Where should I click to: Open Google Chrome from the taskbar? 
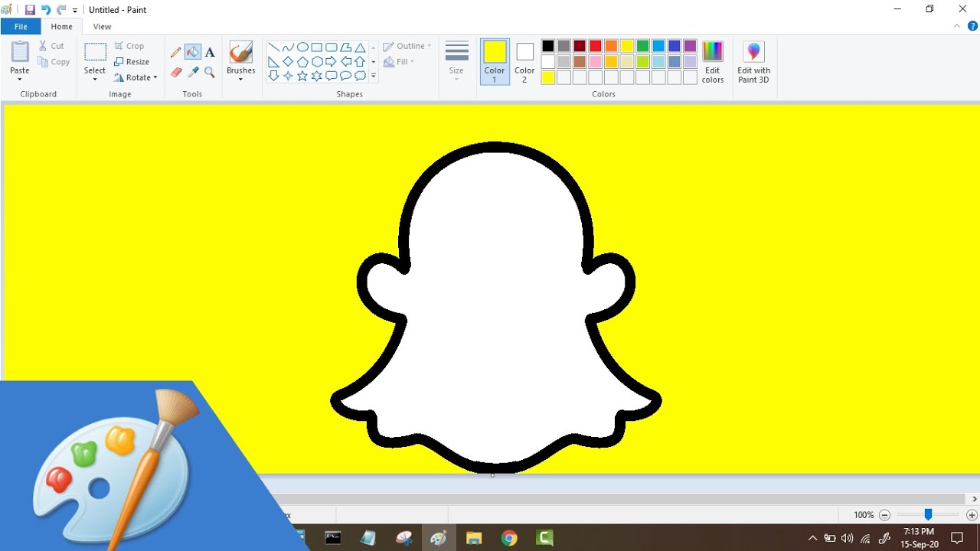509,538
